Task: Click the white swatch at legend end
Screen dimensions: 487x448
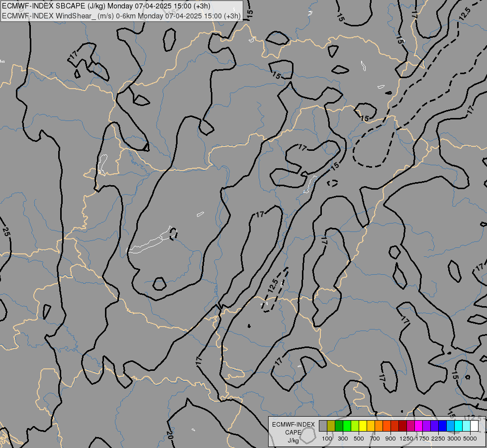Action: pyautogui.click(x=475, y=426)
